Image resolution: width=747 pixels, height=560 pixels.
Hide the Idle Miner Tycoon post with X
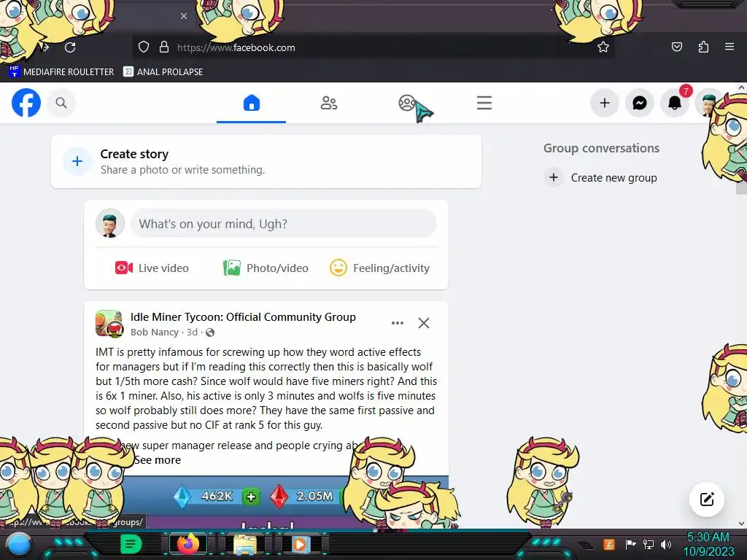(x=424, y=323)
